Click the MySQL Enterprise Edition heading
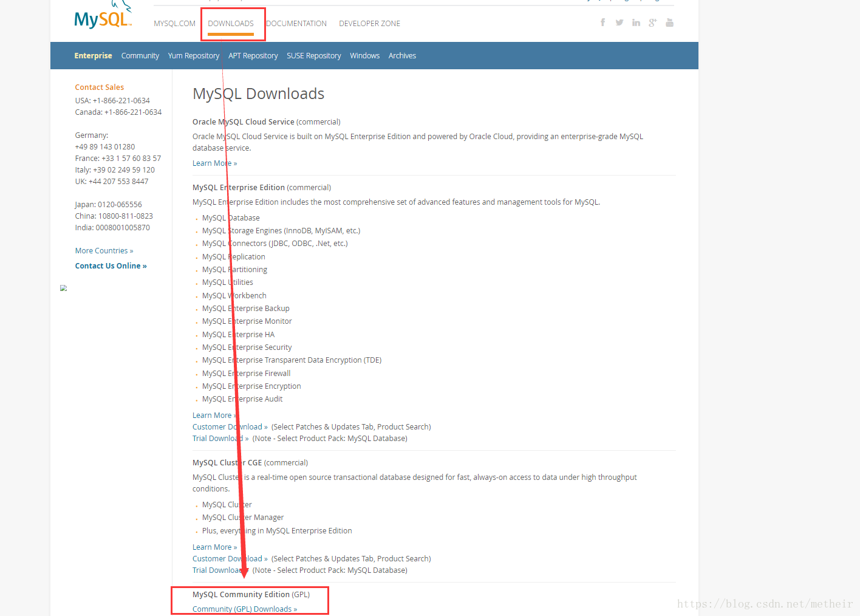Viewport: 860px width, 616px height. pos(238,188)
